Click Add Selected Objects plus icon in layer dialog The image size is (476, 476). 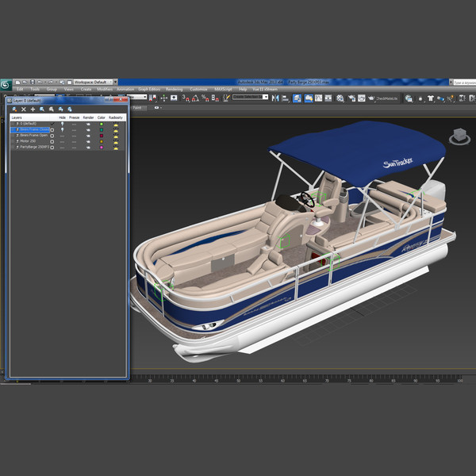tap(33, 109)
